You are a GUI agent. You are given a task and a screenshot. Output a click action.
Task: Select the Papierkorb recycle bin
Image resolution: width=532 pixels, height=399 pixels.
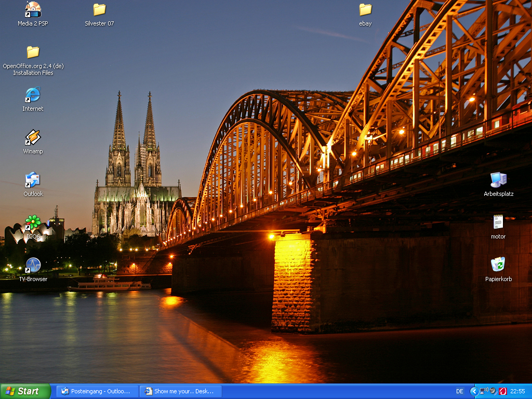[498, 265]
